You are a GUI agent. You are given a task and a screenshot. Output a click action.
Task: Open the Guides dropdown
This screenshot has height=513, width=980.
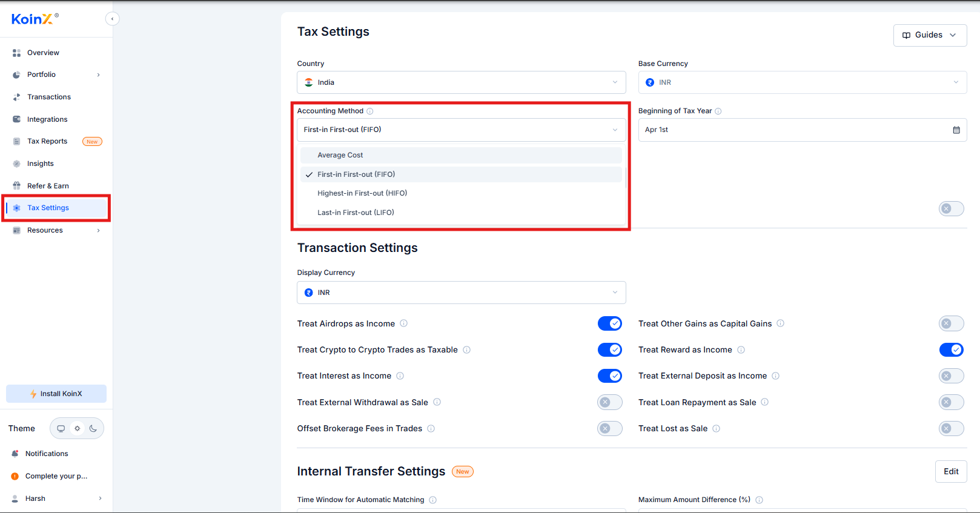pos(930,35)
